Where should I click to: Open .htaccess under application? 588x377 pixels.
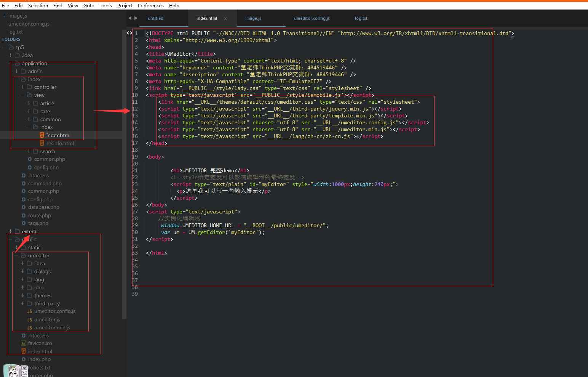click(38, 175)
